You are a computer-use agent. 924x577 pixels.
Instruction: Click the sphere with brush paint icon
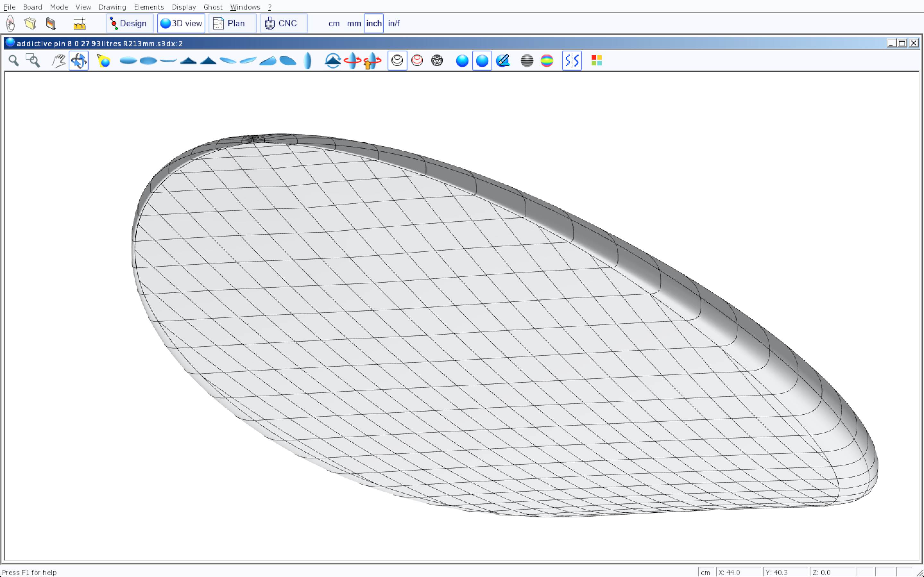502,61
